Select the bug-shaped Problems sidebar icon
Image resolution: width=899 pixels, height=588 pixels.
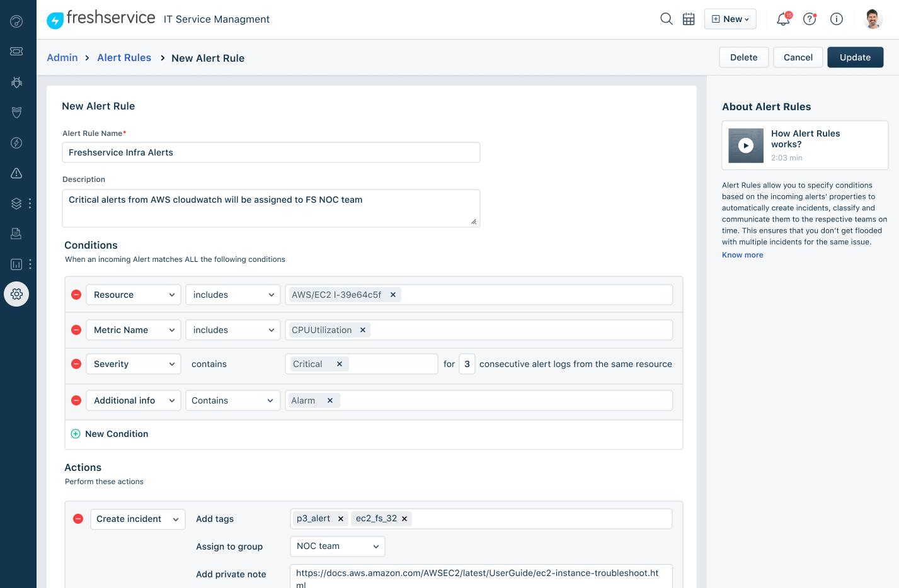pos(16,82)
